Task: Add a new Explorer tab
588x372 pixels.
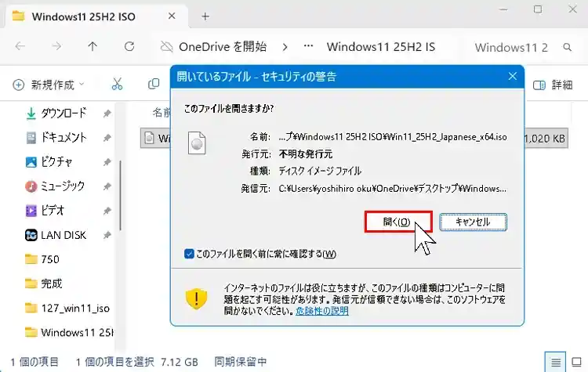Action: 205,16
